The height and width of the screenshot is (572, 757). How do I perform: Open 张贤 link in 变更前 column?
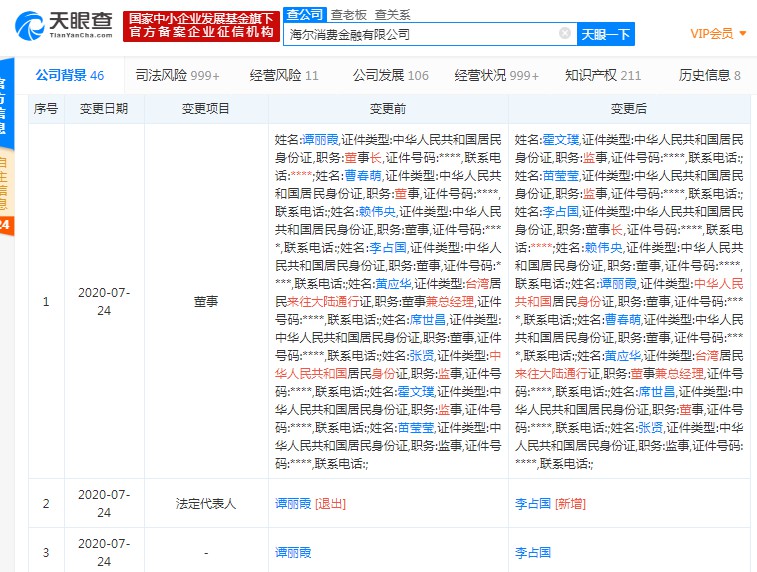[422, 356]
